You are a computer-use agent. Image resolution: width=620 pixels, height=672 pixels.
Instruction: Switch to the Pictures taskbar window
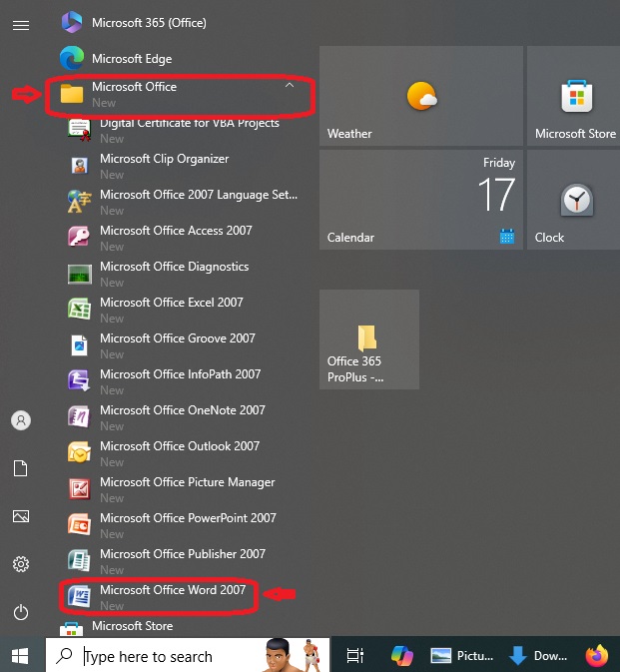462,656
